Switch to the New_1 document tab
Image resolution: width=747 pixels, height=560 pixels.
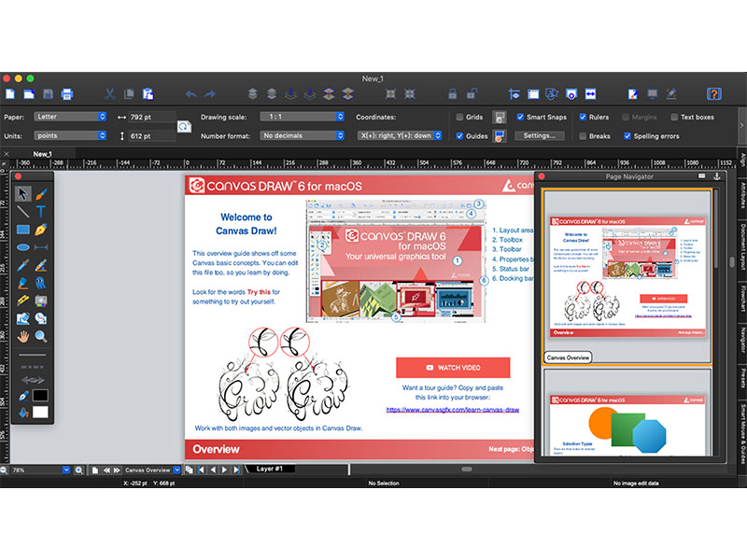click(42, 154)
